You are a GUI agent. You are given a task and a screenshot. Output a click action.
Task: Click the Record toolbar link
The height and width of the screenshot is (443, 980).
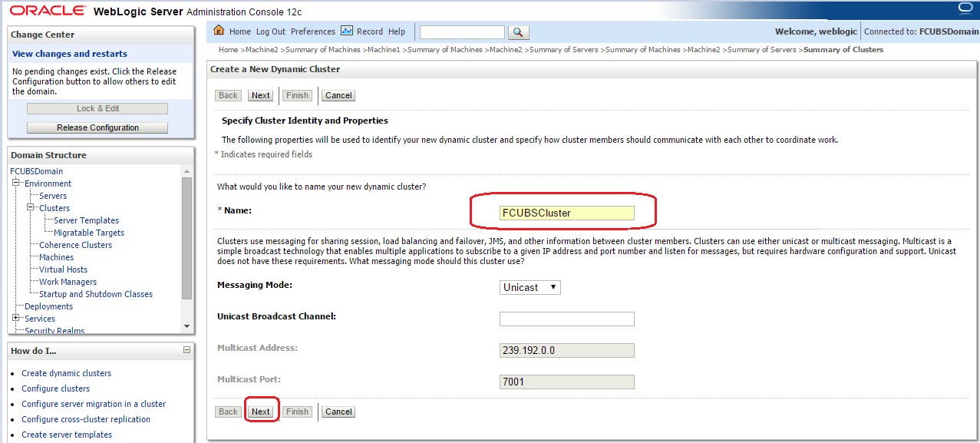point(370,31)
